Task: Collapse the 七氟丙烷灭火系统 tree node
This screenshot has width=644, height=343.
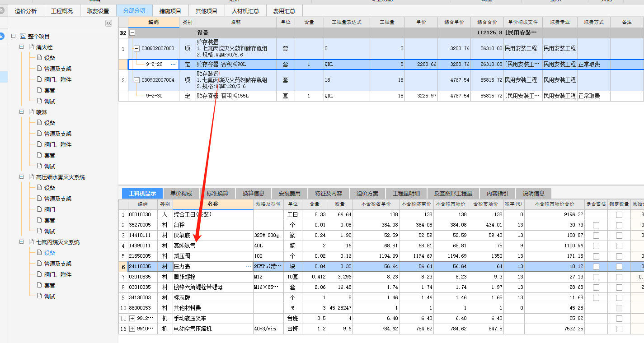Action: pyautogui.click(x=22, y=242)
